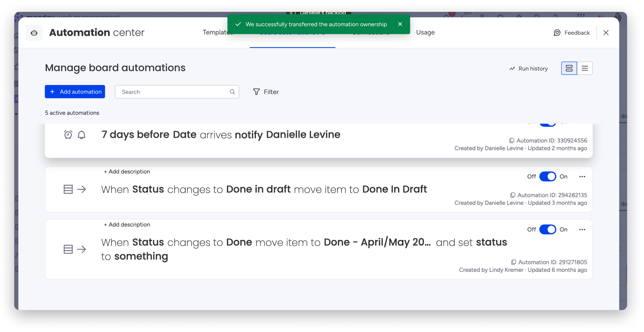Click the alarm clock icon of date automation
The image size is (644, 332).
point(68,135)
